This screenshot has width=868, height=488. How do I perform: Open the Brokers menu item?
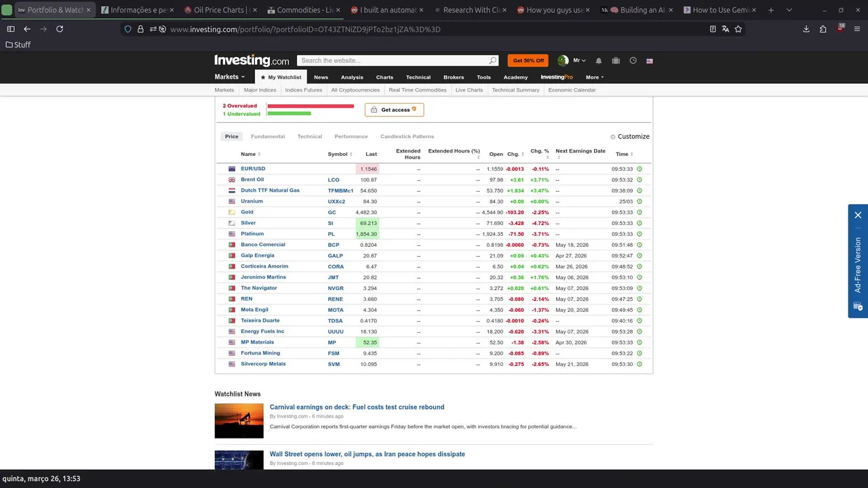click(454, 77)
